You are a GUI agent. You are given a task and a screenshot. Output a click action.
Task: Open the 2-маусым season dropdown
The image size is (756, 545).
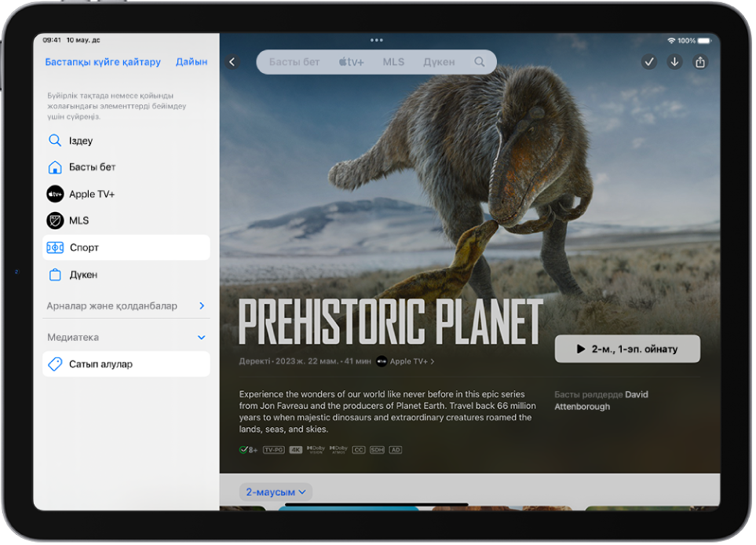276,492
